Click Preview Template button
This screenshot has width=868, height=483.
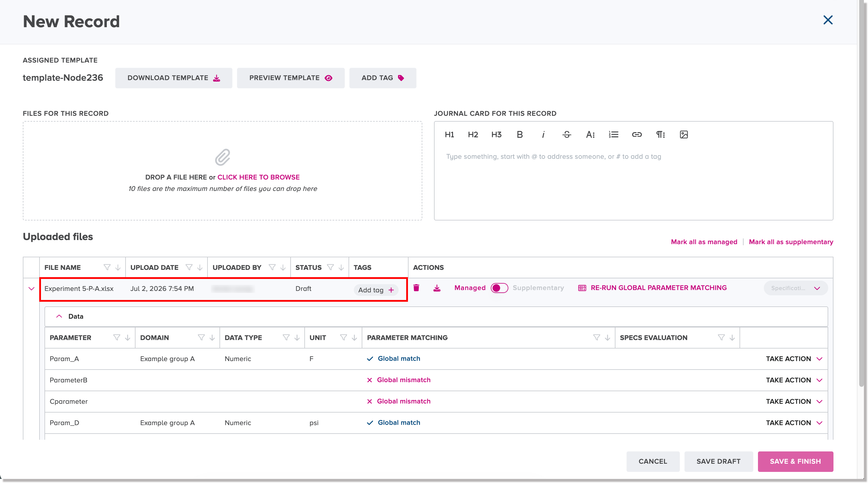[x=291, y=78]
